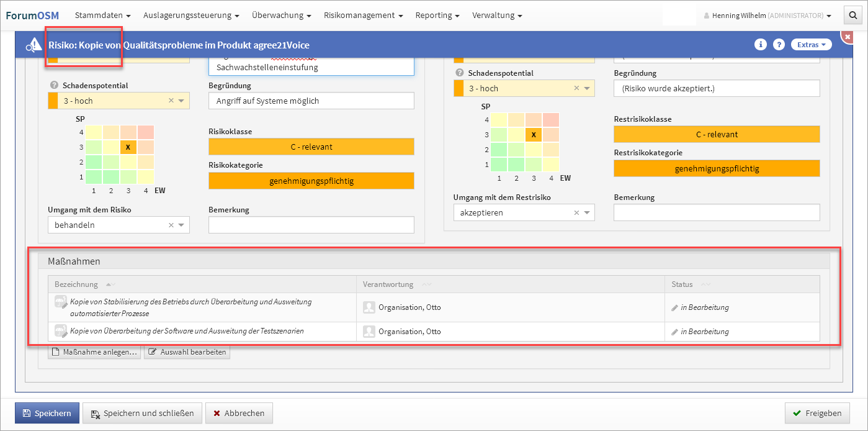Open the Risikomanagement menu
The image size is (868, 431).
click(363, 15)
